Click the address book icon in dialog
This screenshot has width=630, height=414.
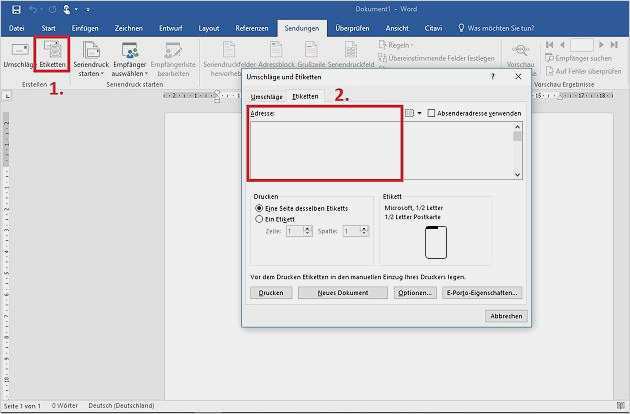[x=409, y=114]
